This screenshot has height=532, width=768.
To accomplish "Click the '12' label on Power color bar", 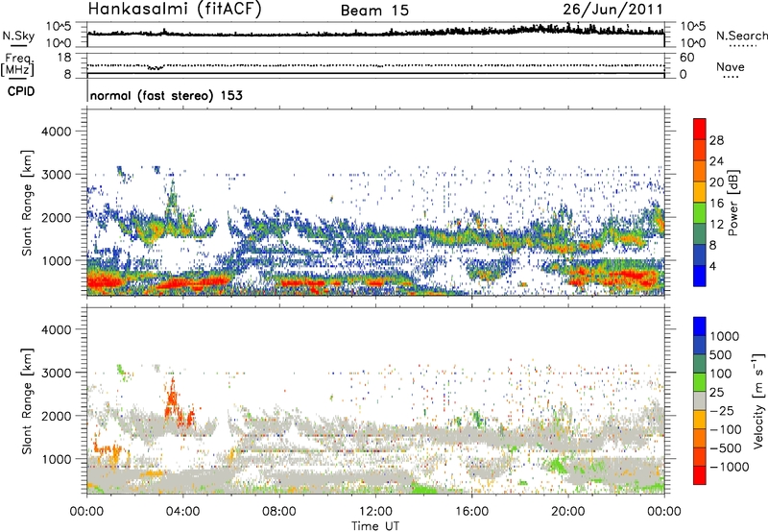I will tap(716, 225).
